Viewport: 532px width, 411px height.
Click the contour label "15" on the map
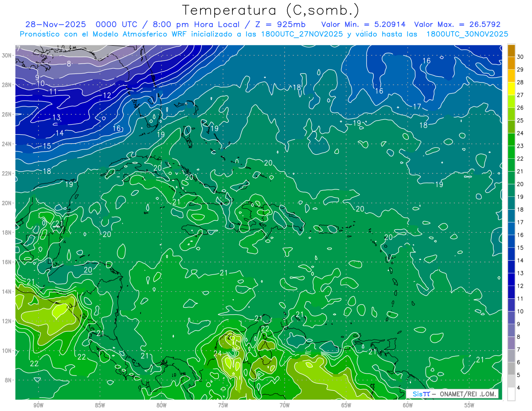coord(47,146)
